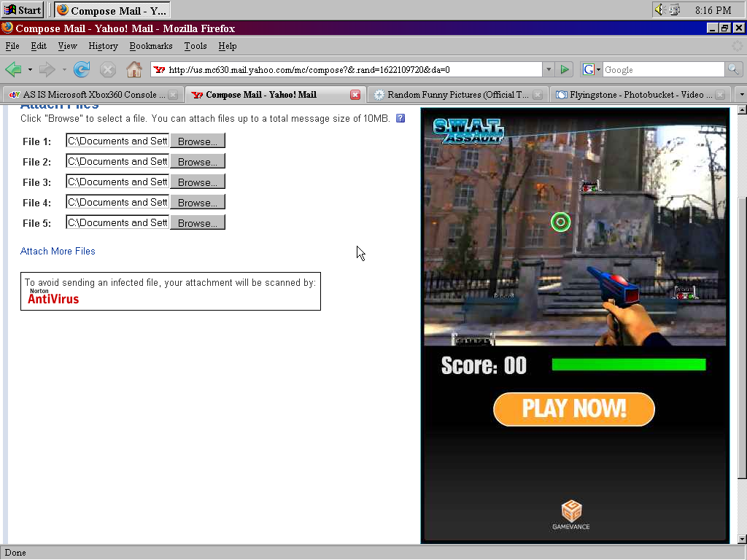Open the Google search engine selector
This screenshot has width=747, height=560.
pyautogui.click(x=592, y=69)
